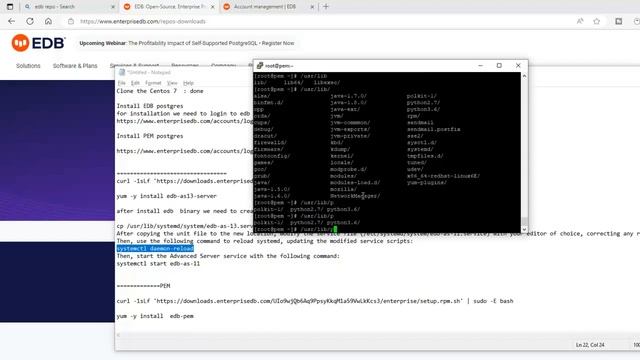The height and width of the screenshot is (360, 640).
Task: Click 'yum -y install edb-as13-server' line
Action: click(x=167, y=196)
